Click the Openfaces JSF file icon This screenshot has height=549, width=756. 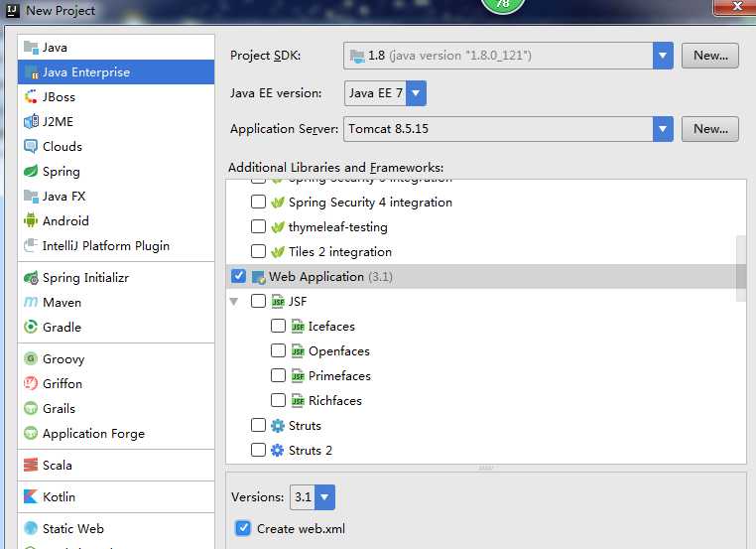tap(298, 351)
